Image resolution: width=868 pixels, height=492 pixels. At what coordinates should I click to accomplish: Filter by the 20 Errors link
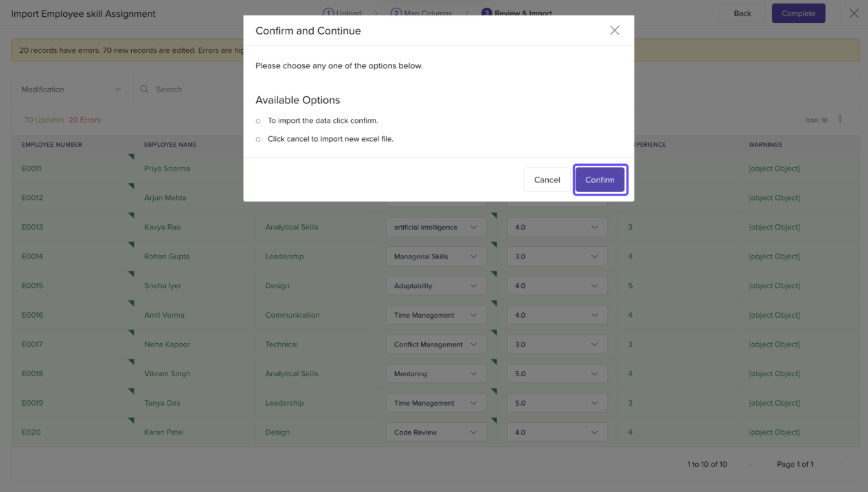(85, 120)
